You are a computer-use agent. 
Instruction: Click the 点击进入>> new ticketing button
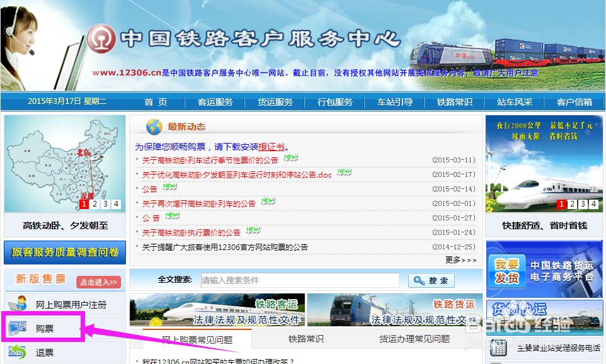(98, 282)
